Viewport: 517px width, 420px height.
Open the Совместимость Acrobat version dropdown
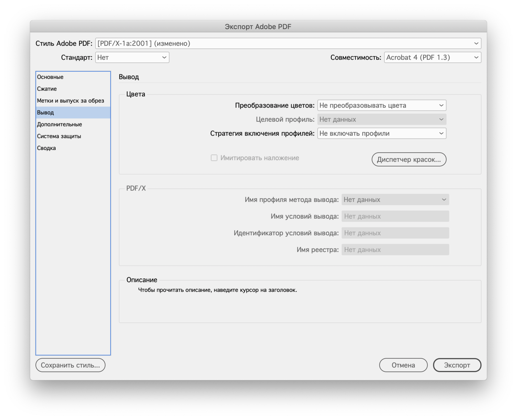pos(433,58)
